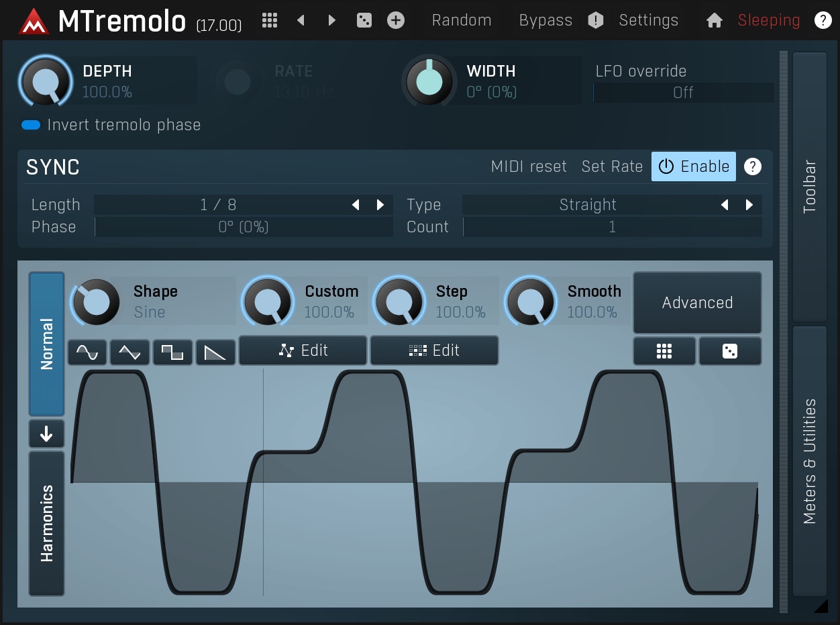This screenshot has width=840, height=625.
Task: Select next sync Length value arrow
Action: coord(380,205)
